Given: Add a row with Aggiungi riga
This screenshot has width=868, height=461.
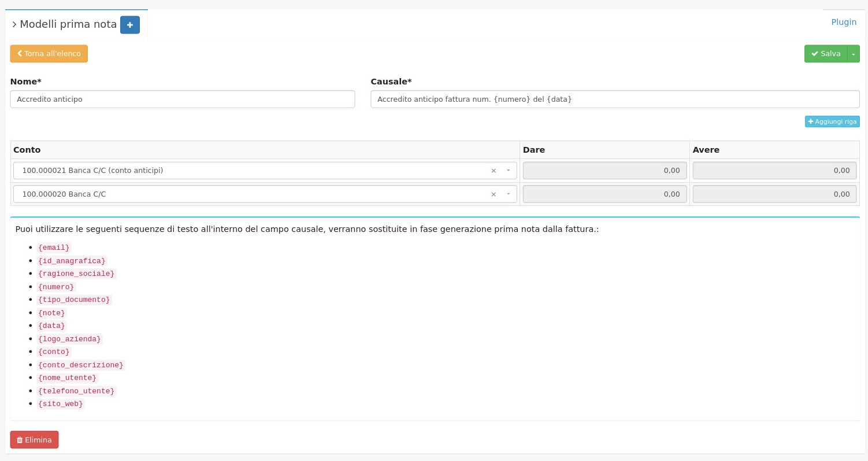Looking at the screenshot, I should click(832, 121).
